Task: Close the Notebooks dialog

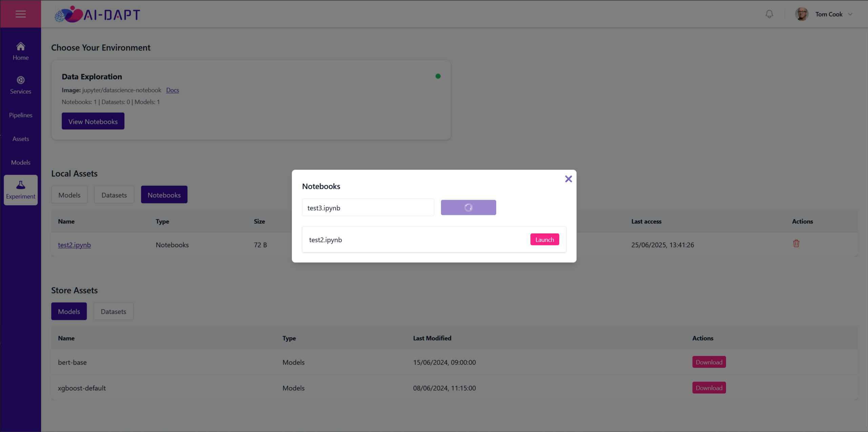Action: coord(568,179)
